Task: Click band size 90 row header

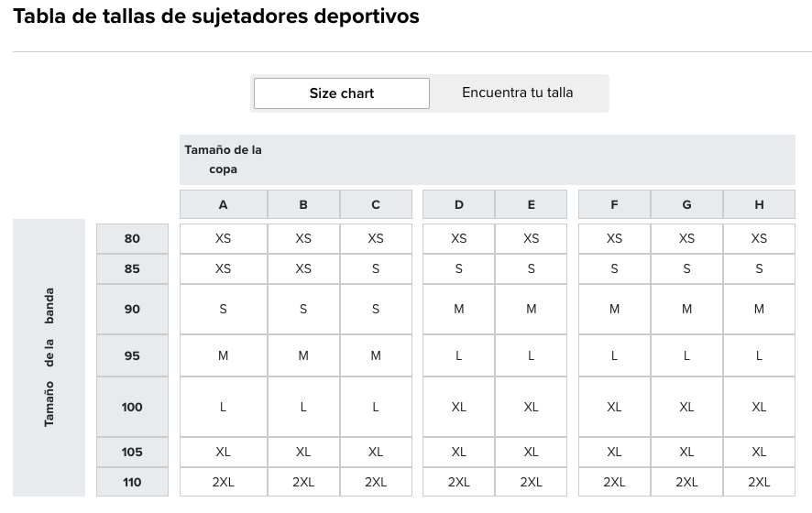Action: pyautogui.click(x=133, y=310)
